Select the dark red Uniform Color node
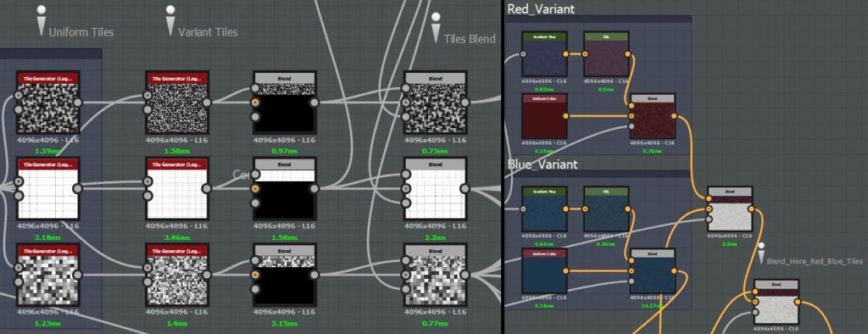868x334 pixels. [x=545, y=116]
